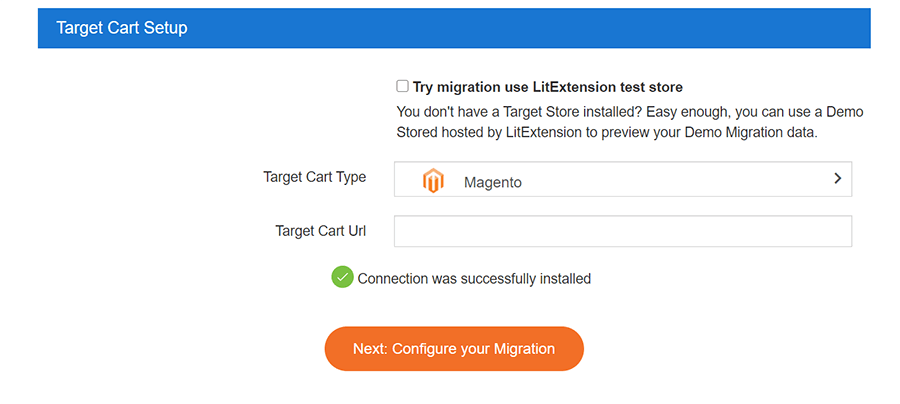Enable the LitExtension test store checkbox

pyautogui.click(x=402, y=87)
